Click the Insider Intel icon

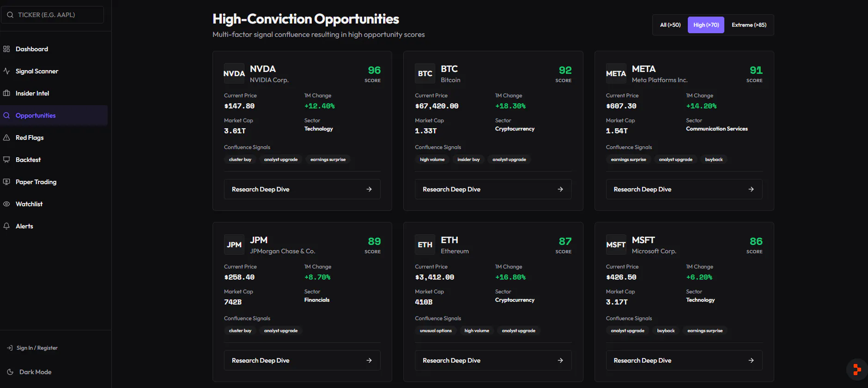(6, 93)
